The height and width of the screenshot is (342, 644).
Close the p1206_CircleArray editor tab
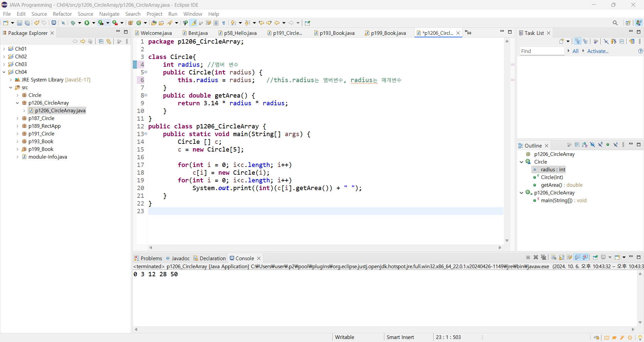click(458, 33)
